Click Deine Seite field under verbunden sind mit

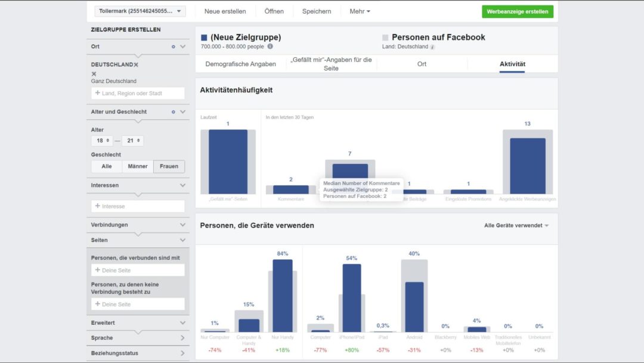138,270
